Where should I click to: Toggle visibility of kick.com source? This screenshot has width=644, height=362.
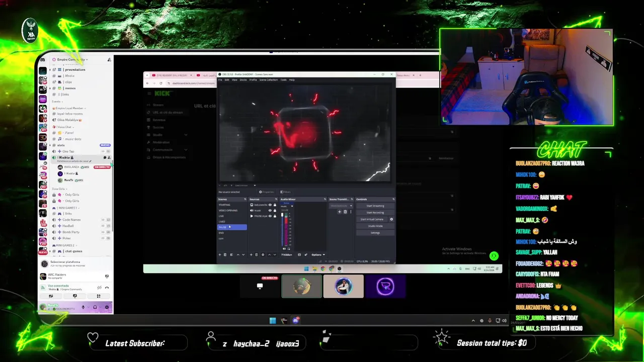tap(270, 205)
